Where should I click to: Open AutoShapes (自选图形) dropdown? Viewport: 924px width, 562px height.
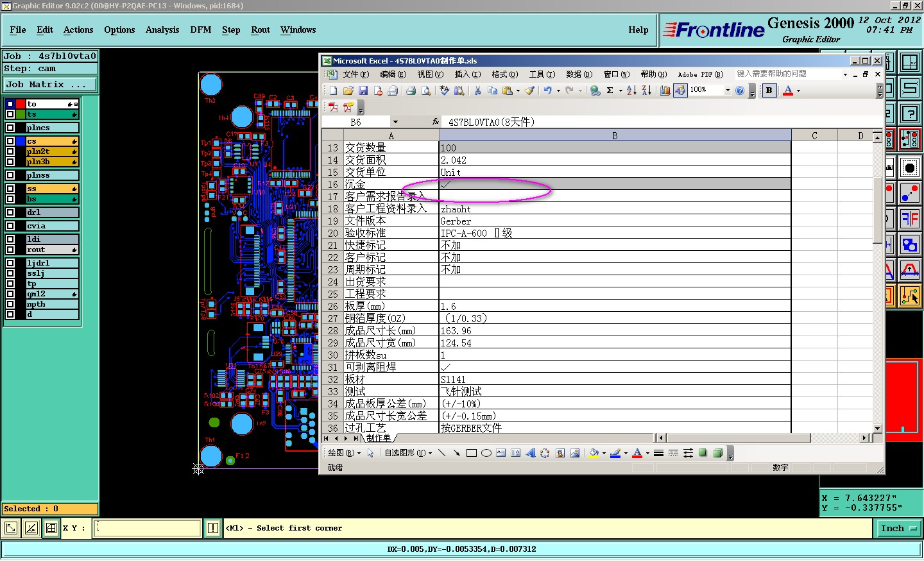pyautogui.click(x=408, y=453)
